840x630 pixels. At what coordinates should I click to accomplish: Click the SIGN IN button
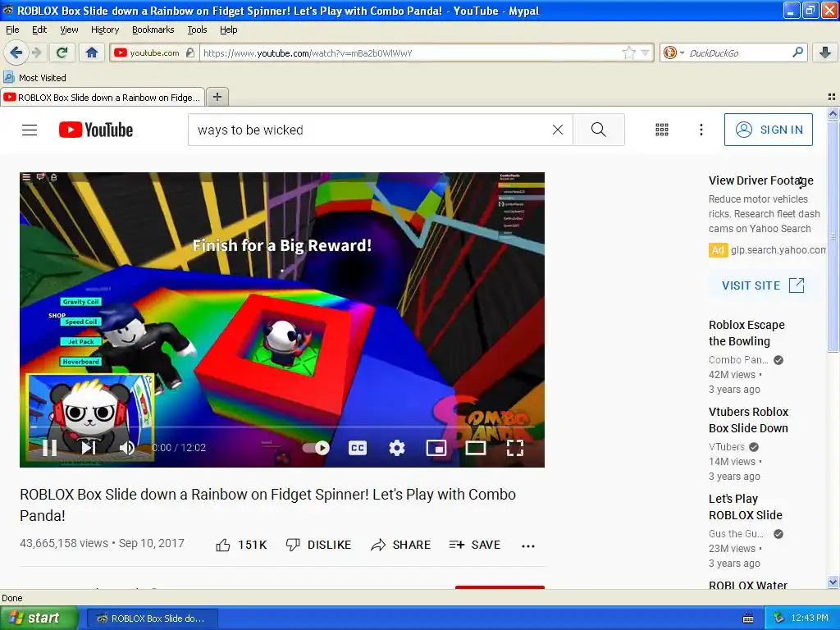(768, 130)
